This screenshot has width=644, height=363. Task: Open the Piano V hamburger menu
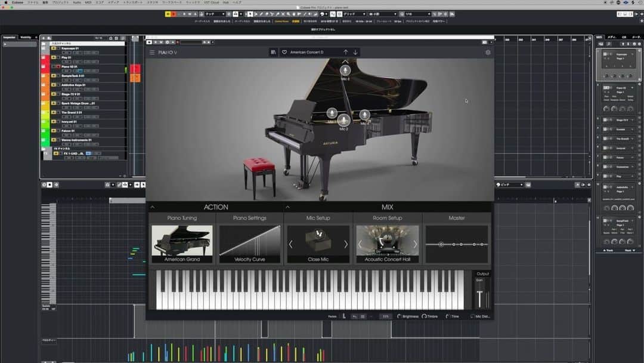click(x=152, y=53)
